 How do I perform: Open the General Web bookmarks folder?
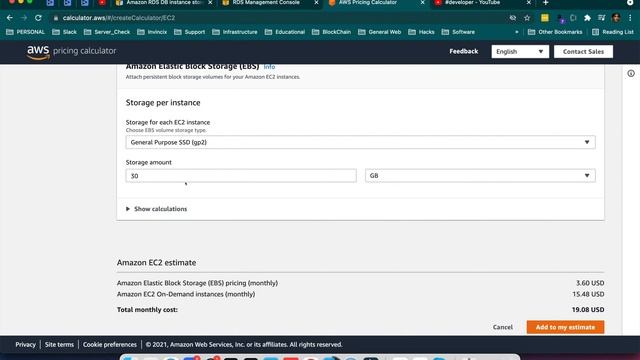click(x=380, y=32)
